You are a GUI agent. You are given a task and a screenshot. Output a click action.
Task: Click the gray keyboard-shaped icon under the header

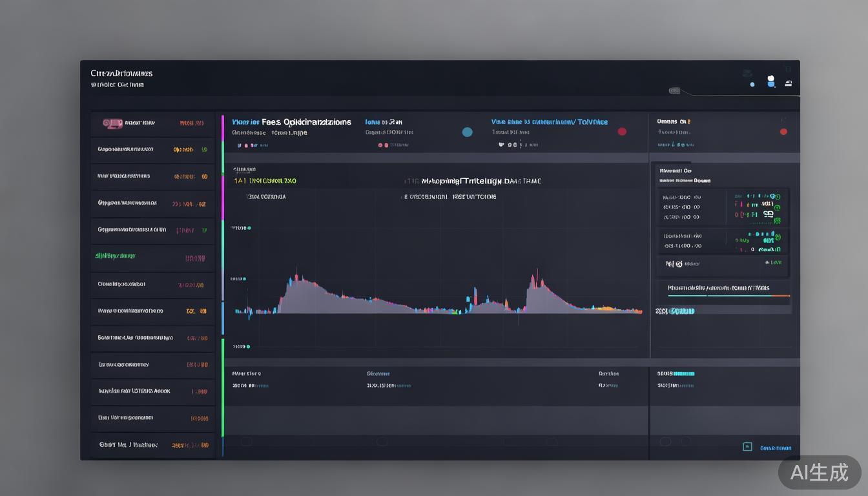point(674,91)
